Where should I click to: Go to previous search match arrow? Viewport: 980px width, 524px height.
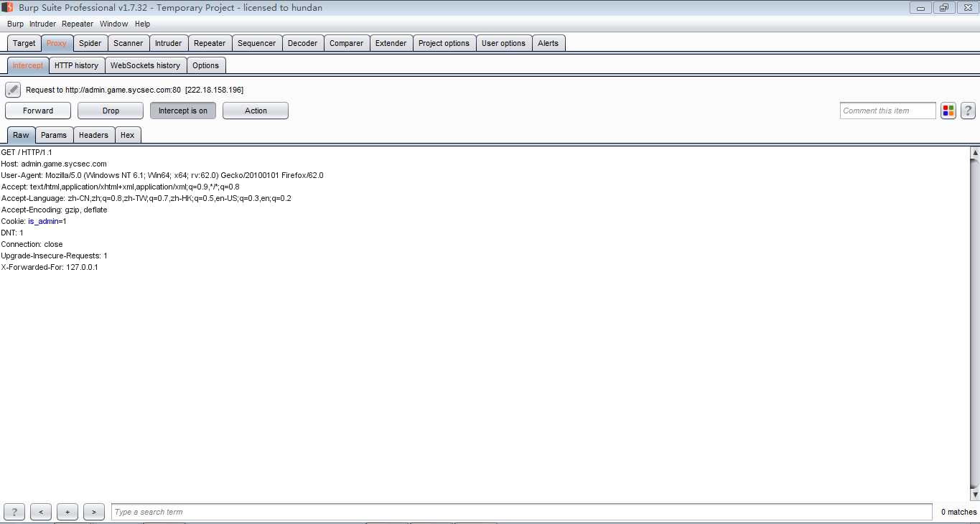41,512
